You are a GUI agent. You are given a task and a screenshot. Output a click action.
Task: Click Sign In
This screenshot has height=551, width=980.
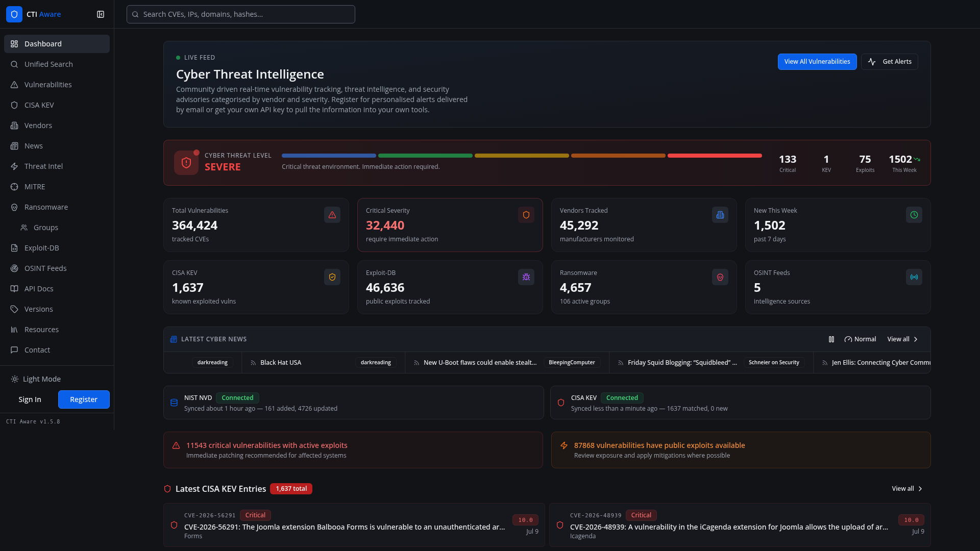pos(30,399)
